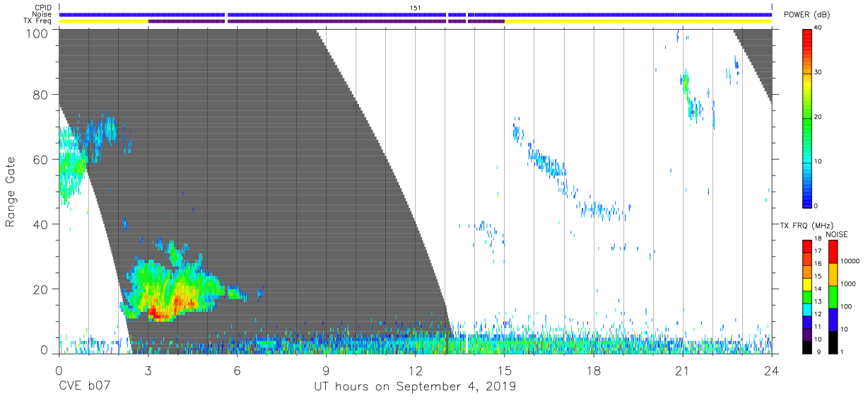
Task: Click the x-axis tick label '9'
Action: point(326,370)
